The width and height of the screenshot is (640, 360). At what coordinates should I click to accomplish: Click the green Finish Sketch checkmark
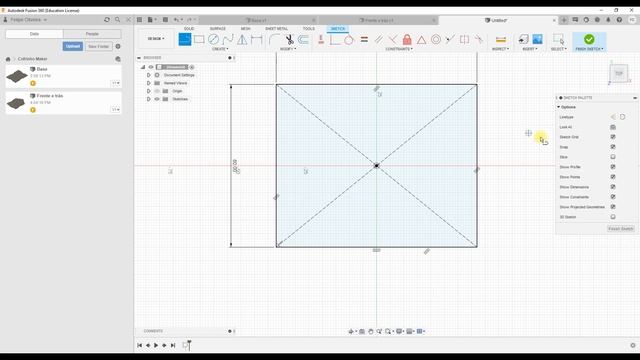[589, 39]
